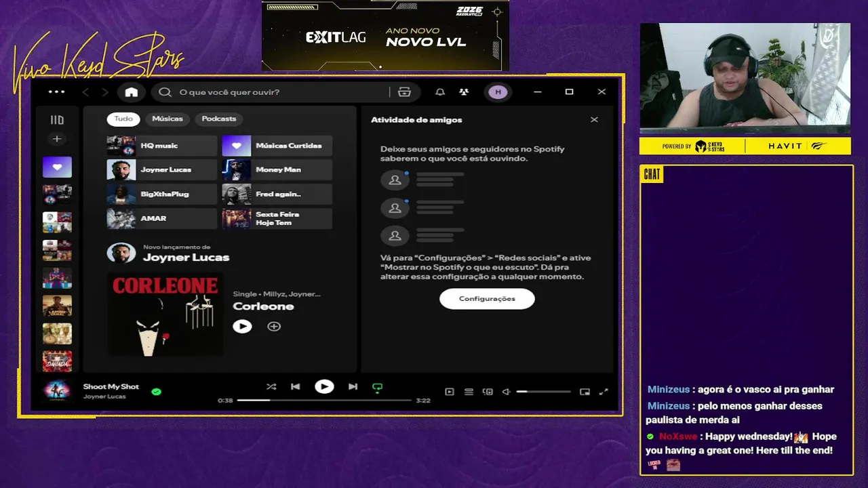Seek in the song progress bar
868x488 pixels.
(x=324, y=401)
